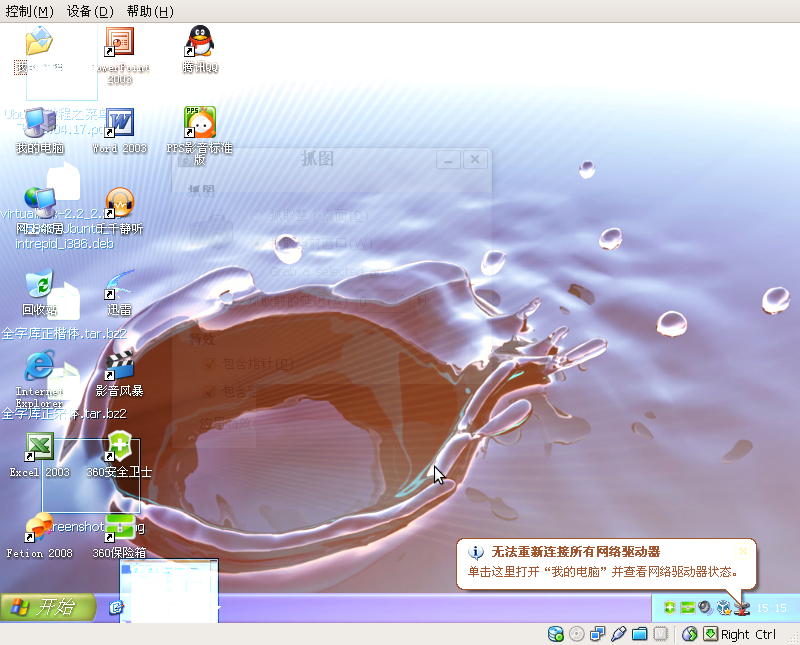Click the Right Ctrl host key label
Image resolution: width=800 pixels, height=645 pixels.
(x=748, y=635)
